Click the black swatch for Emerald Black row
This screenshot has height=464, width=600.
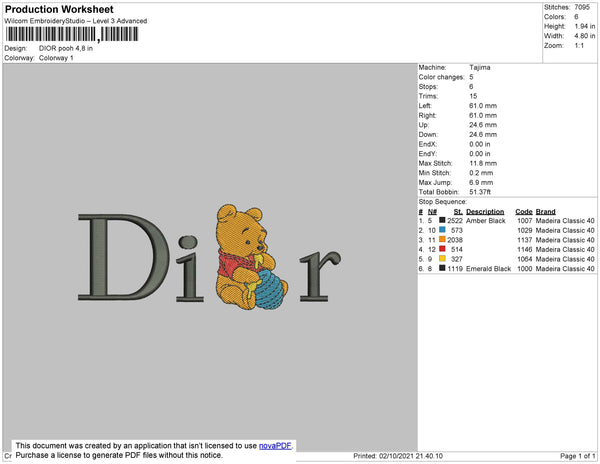(x=442, y=268)
